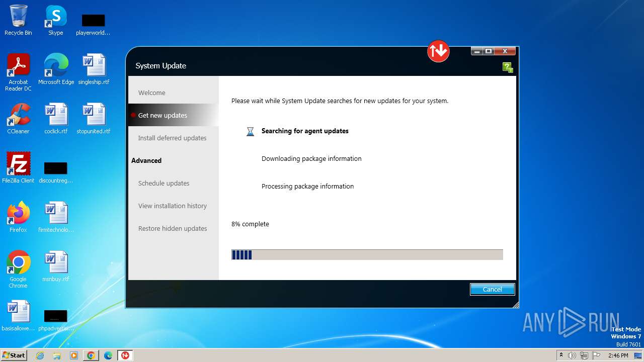
Task: Select Firefox desktop shortcut
Action: pyautogui.click(x=18, y=217)
